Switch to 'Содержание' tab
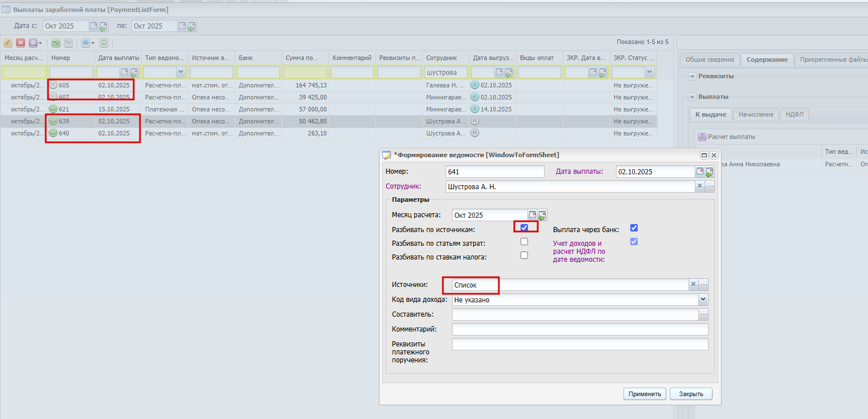Screen dimensions: 868x419 [767, 59]
